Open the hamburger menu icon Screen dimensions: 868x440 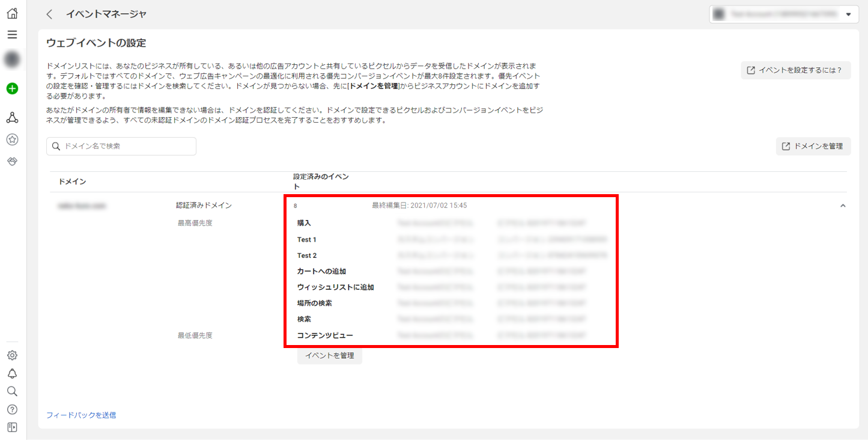pyautogui.click(x=12, y=35)
